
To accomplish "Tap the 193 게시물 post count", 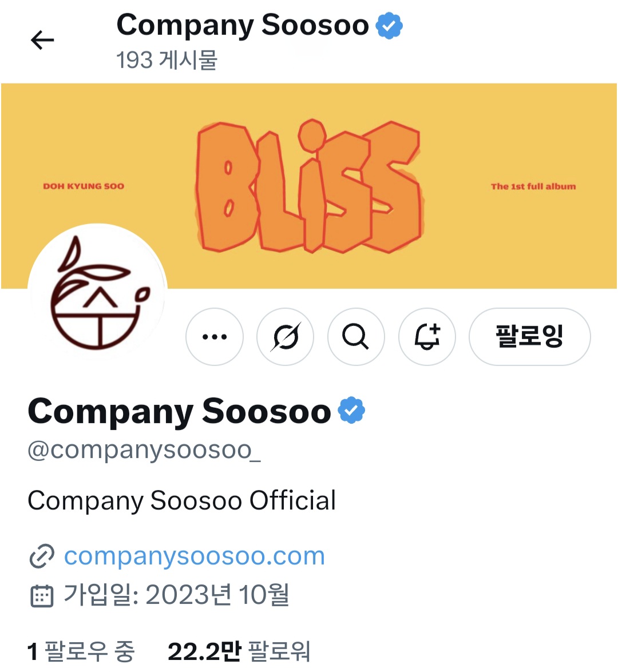I will tap(167, 60).
